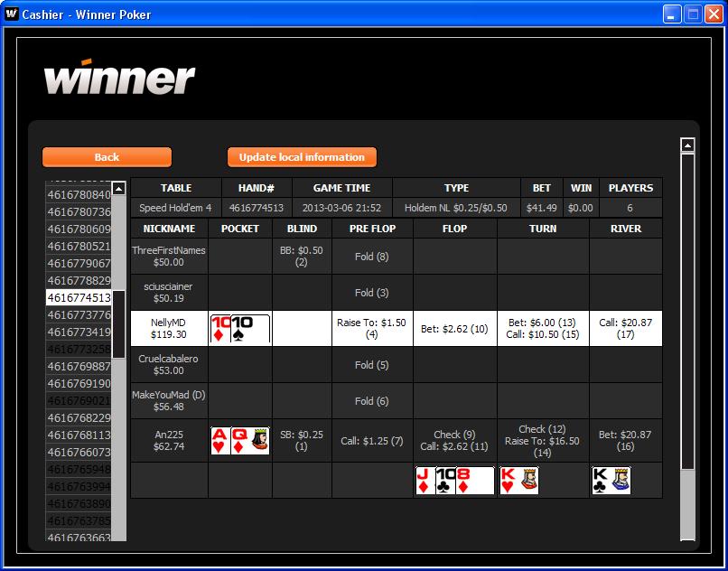
Task: Select hand 4616763785 in the list
Action: [x=79, y=521]
